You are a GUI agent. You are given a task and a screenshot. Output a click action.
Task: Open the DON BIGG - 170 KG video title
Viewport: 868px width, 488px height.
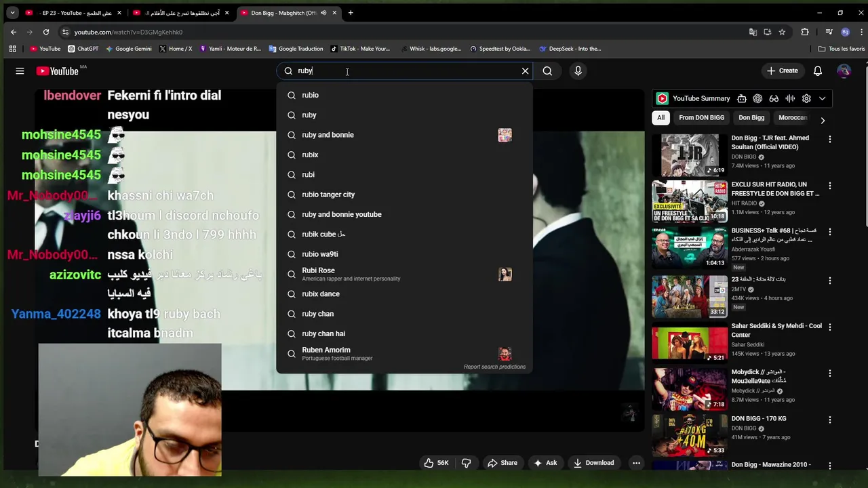pos(759,419)
